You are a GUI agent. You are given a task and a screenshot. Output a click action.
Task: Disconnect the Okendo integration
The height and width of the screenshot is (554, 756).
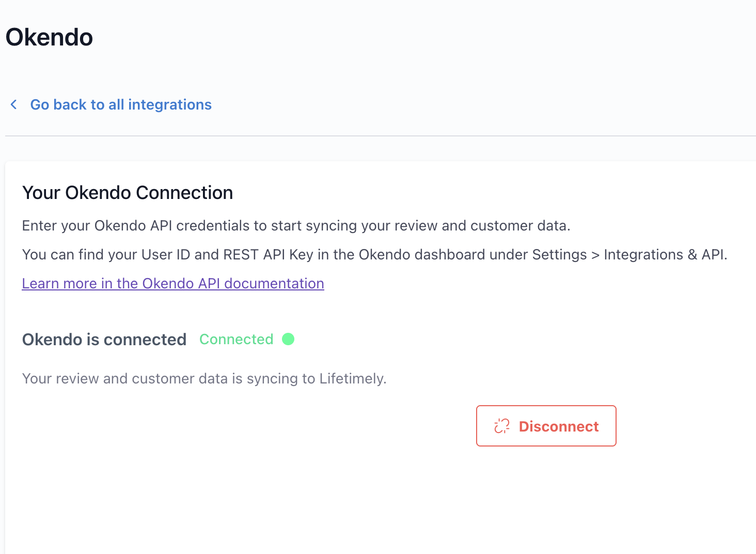pyautogui.click(x=546, y=426)
